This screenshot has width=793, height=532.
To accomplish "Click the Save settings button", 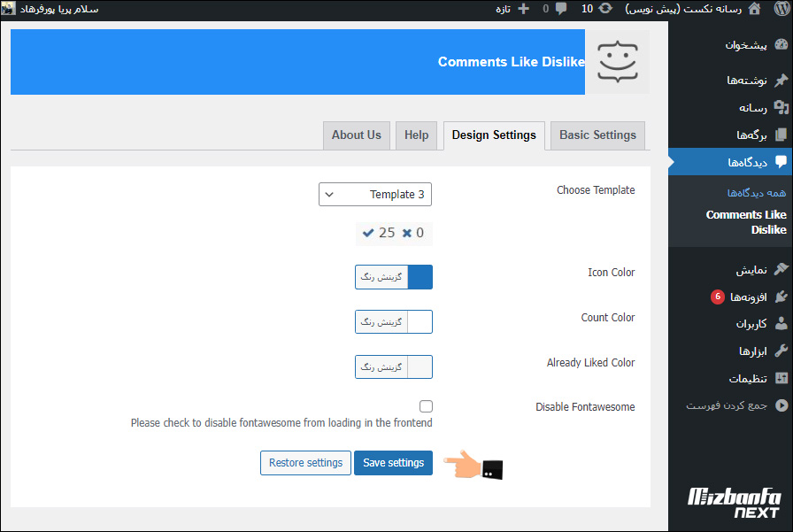I will pyautogui.click(x=393, y=463).
